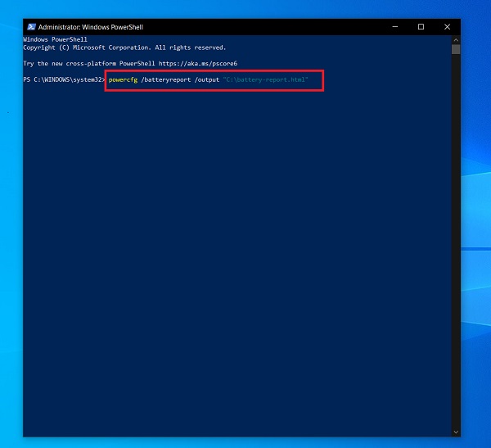Click the empty scrollbar track below thumb
The width and height of the screenshot is (491, 448).
click(455, 246)
